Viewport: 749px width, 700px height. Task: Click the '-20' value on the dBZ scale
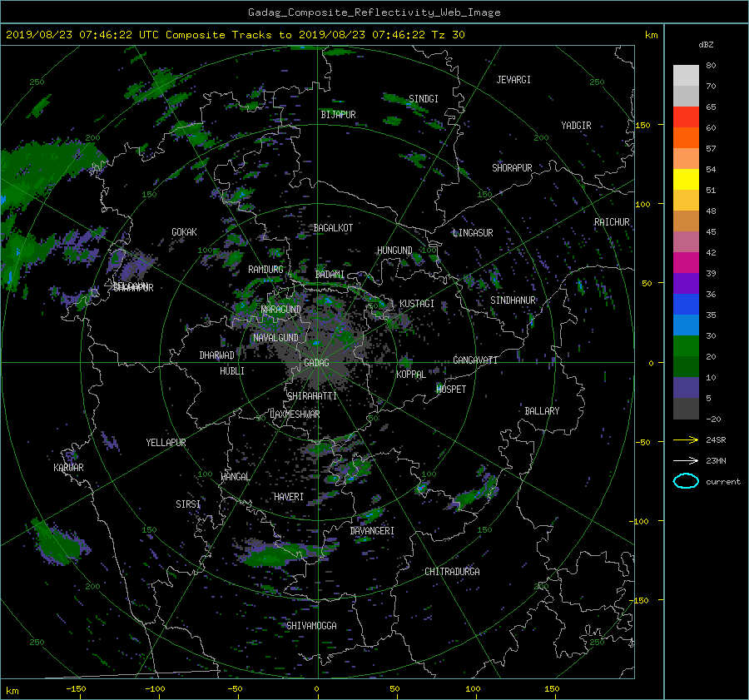[713, 419]
